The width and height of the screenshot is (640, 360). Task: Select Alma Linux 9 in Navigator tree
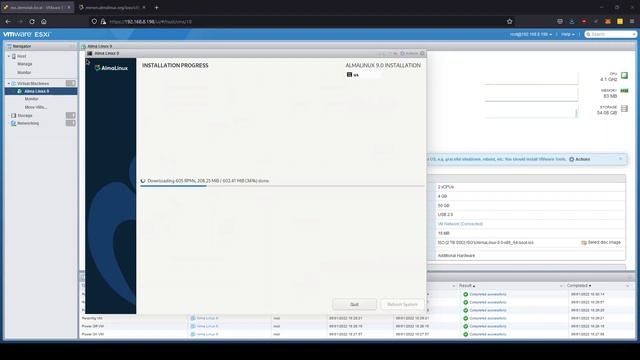coord(37,91)
